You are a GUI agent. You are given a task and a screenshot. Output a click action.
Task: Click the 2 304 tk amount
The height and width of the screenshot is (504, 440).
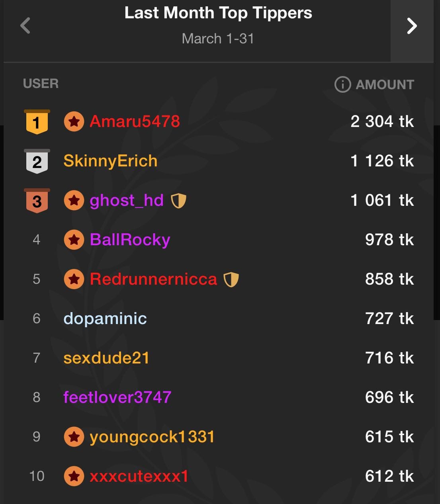click(x=382, y=121)
